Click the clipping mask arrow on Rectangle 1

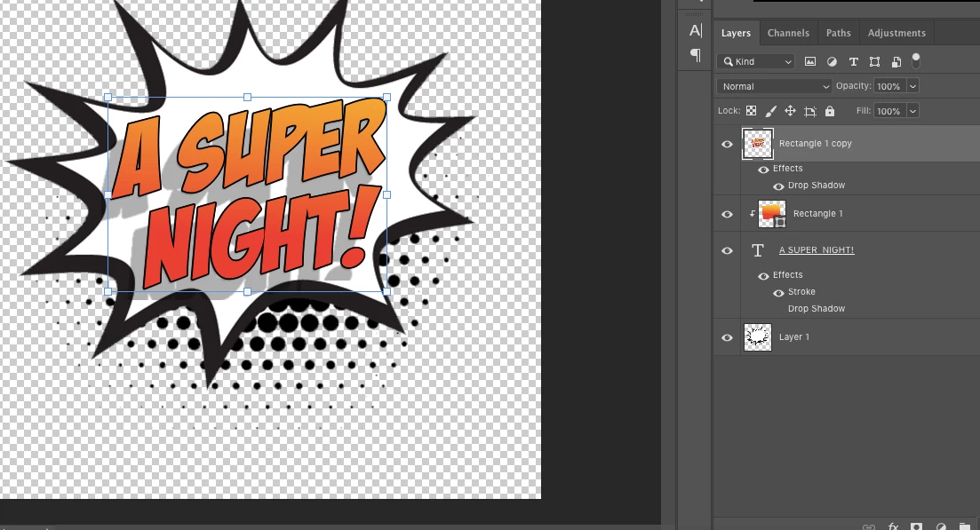tap(752, 213)
